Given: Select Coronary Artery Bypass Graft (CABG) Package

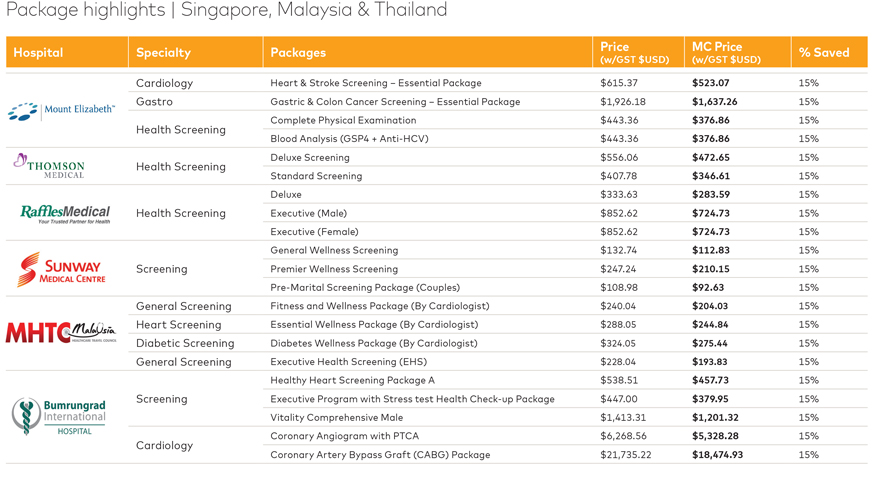Looking at the screenshot, I should click(380, 455).
